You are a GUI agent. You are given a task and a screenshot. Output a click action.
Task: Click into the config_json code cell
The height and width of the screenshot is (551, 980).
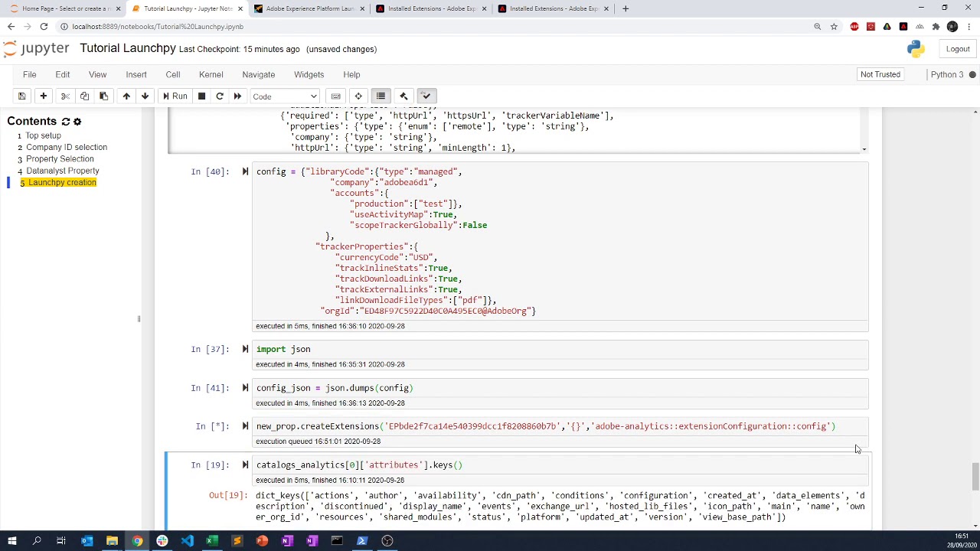(560, 388)
